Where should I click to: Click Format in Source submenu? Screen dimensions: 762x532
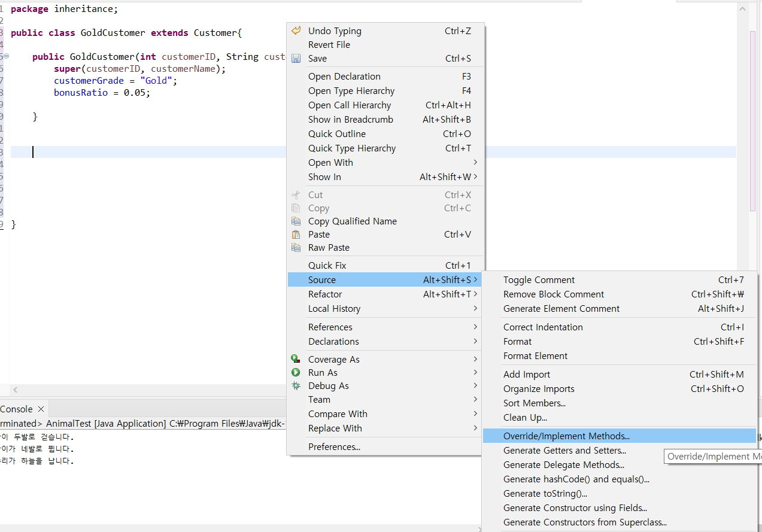[x=620, y=342]
